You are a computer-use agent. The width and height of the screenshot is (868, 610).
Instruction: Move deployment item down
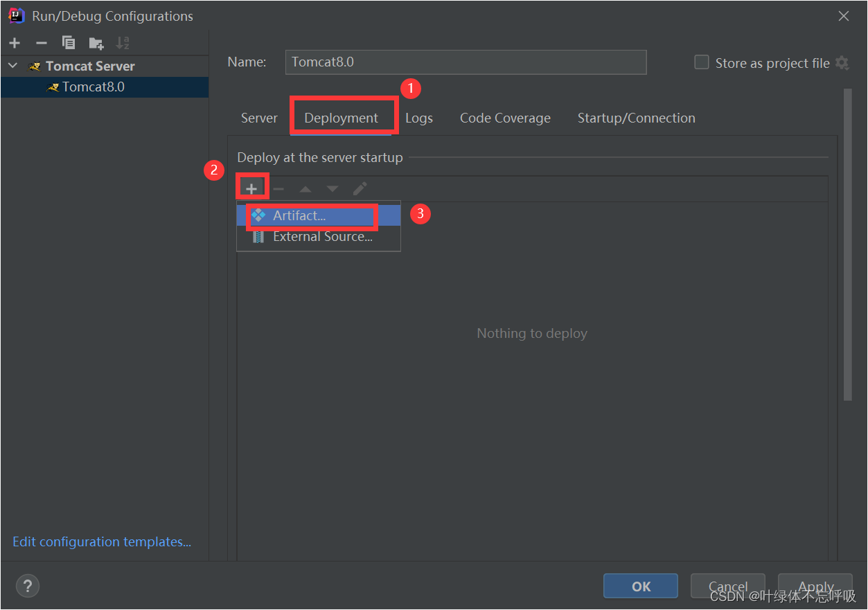[x=333, y=188]
